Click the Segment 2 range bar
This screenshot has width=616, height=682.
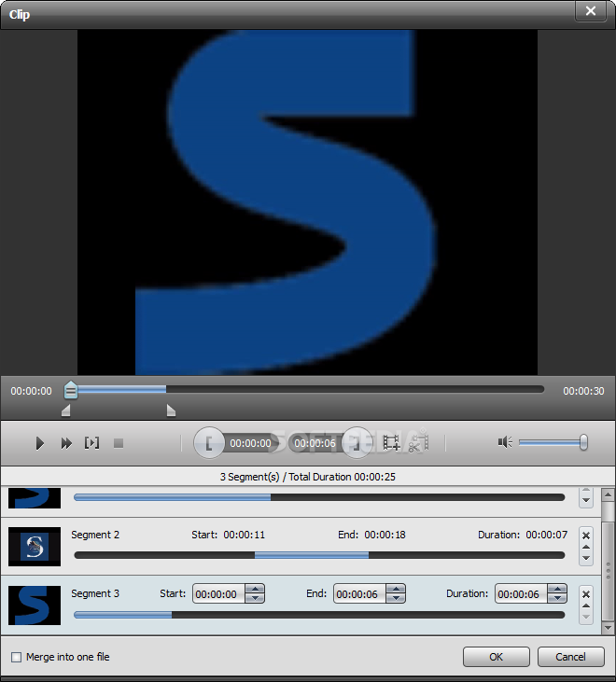319,555
